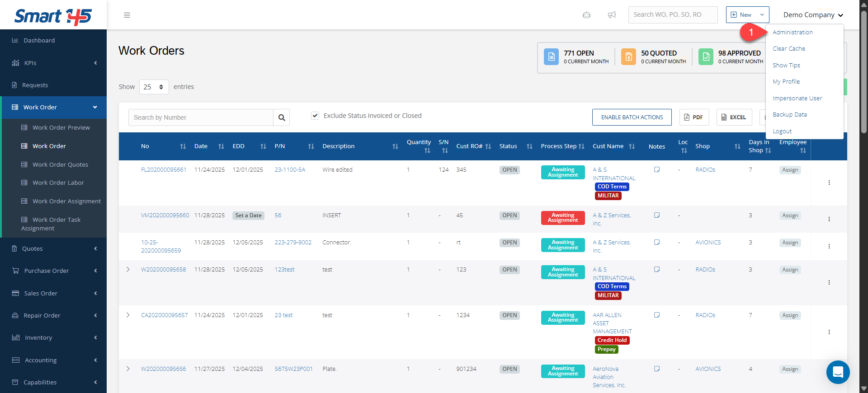Image resolution: width=868 pixels, height=393 pixels.
Task: Click the robot assistant icon in header
Action: click(x=586, y=15)
